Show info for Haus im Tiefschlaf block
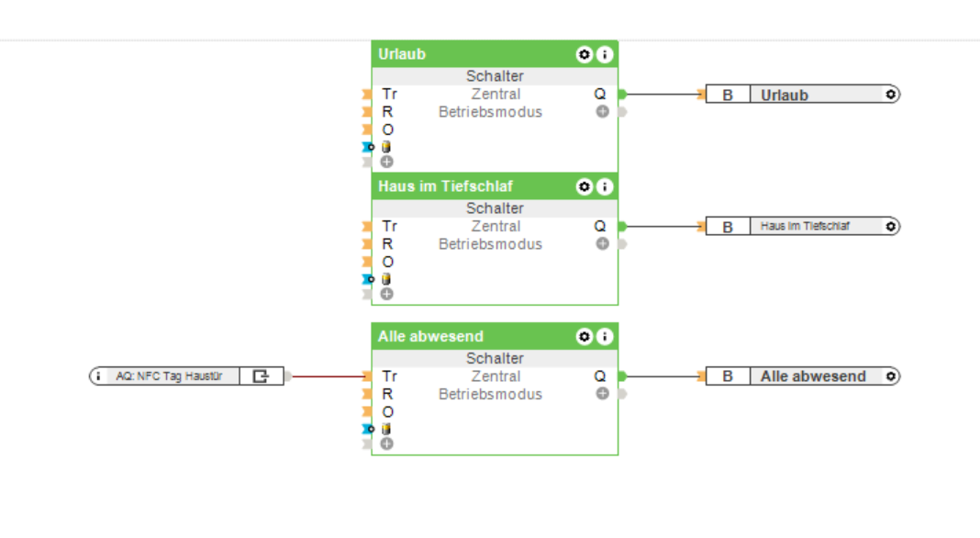This screenshot has height=538, width=980. point(604,187)
